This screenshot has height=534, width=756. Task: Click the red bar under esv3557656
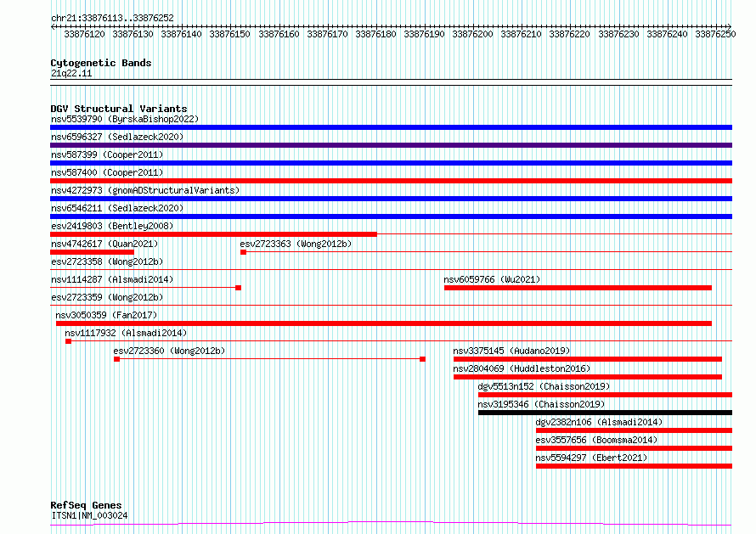point(634,449)
